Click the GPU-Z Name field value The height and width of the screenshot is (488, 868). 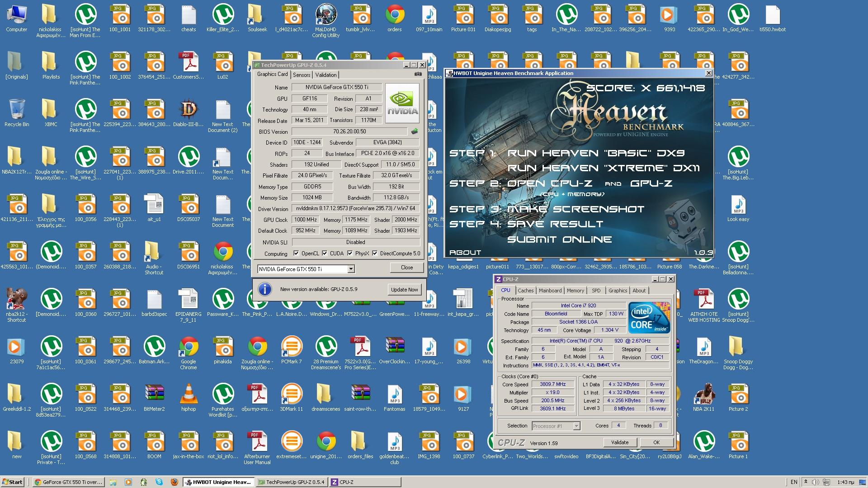[x=337, y=87]
